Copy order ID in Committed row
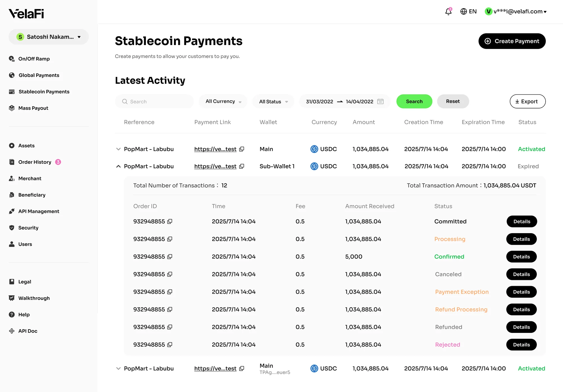 click(170, 222)
